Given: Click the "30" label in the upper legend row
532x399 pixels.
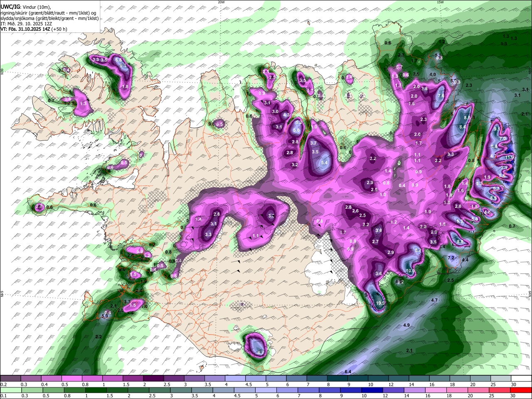Looking at the screenshot, I should click(514, 384).
